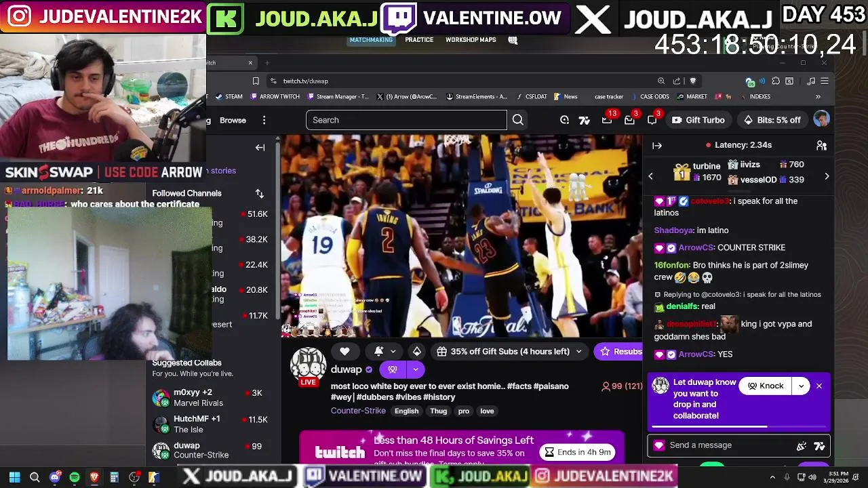Expand the Gift Subs dropdown chevron
This screenshot has height=488, width=868.
pos(578,351)
